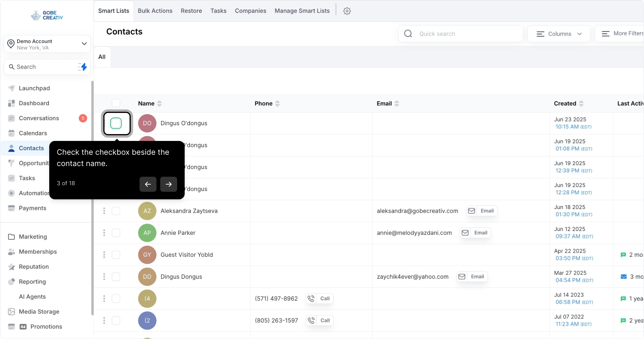The image size is (644, 339).
Task: Check the box beside Aleksandra Zaytseva
Action: (116, 211)
